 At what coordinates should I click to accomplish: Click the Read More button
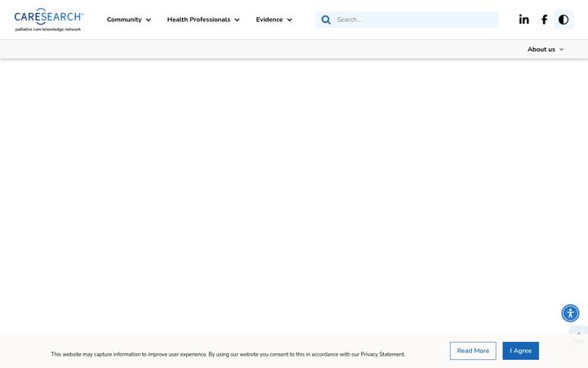[x=473, y=351]
